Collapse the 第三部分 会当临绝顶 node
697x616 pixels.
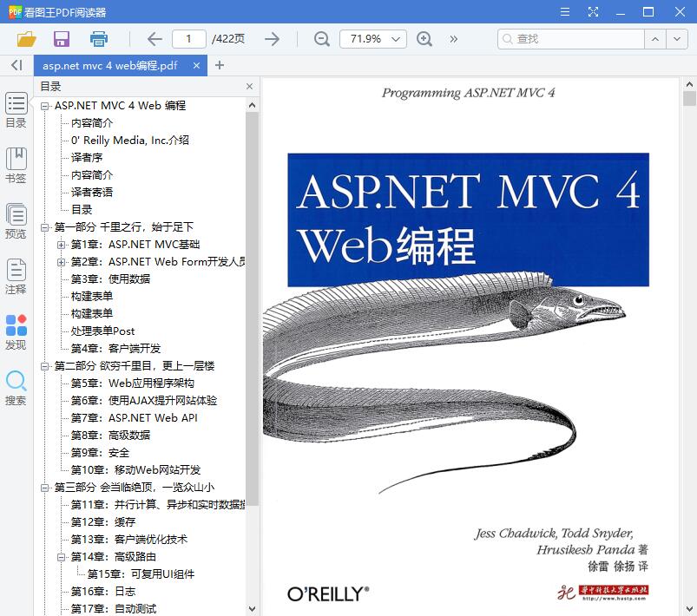click(44, 488)
